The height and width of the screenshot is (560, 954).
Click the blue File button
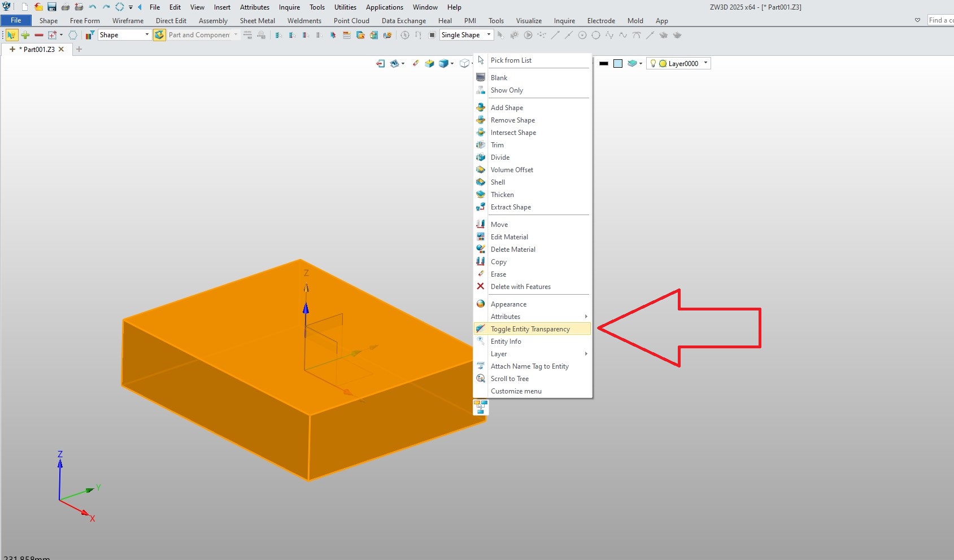16,20
